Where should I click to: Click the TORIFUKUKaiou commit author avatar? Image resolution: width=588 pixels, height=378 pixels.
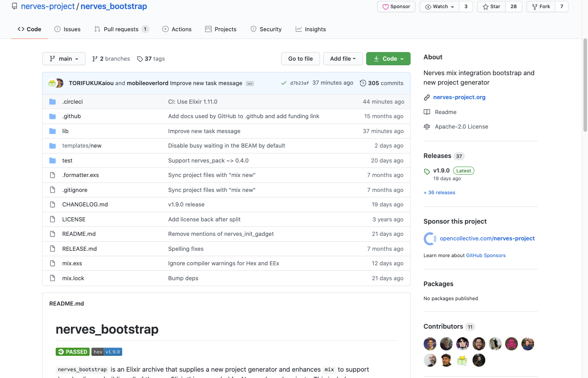coord(53,83)
